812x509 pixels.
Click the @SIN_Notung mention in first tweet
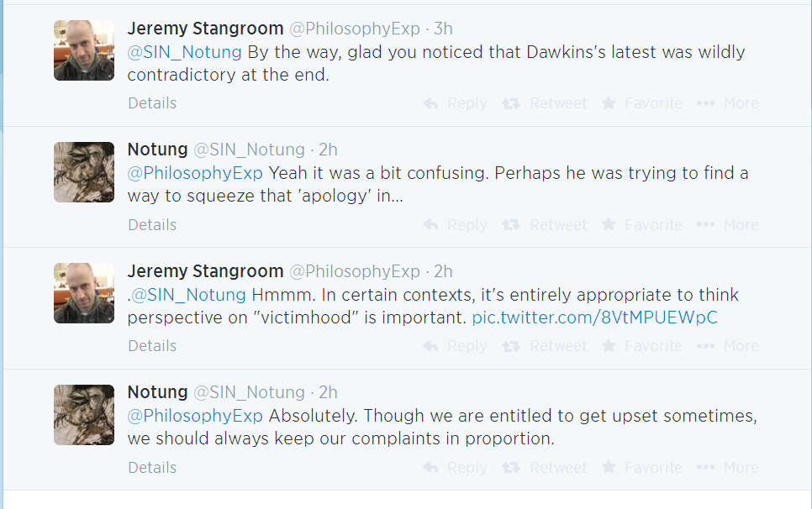[x=185, y=52]
